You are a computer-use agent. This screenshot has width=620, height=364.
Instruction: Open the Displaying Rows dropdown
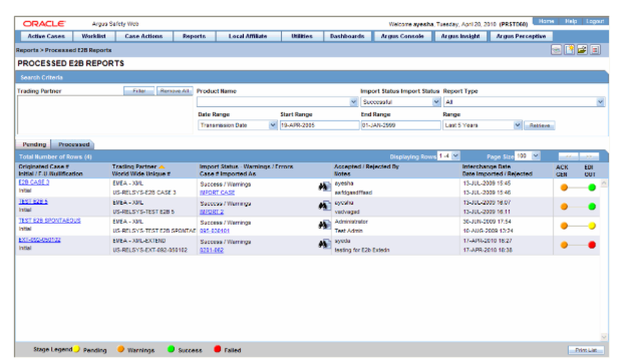pos(456,156)
